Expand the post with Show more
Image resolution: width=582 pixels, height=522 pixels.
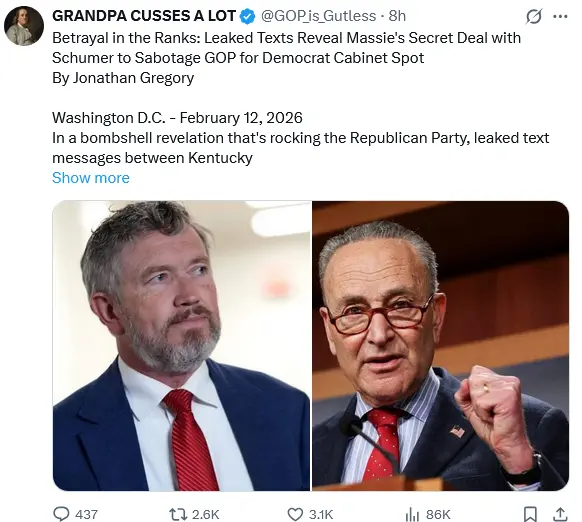pyautogui.click(x=91, y=178)
